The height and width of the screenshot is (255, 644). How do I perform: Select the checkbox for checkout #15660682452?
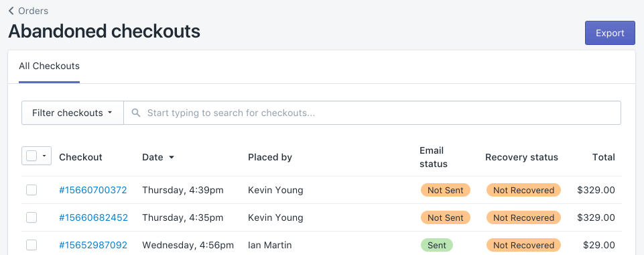[31, 217]
